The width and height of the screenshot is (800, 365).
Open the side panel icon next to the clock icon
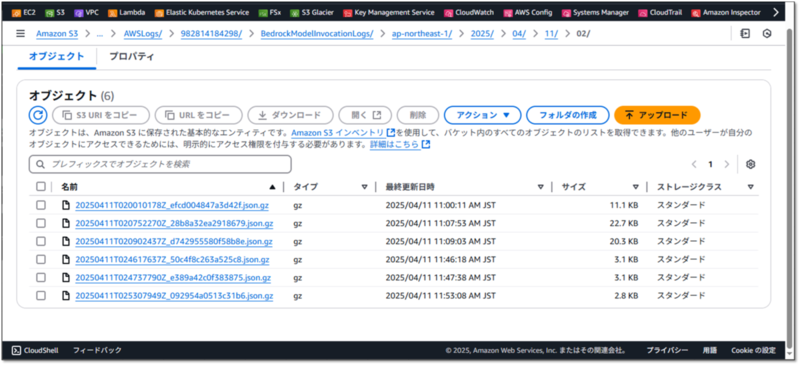coord(745,34)
